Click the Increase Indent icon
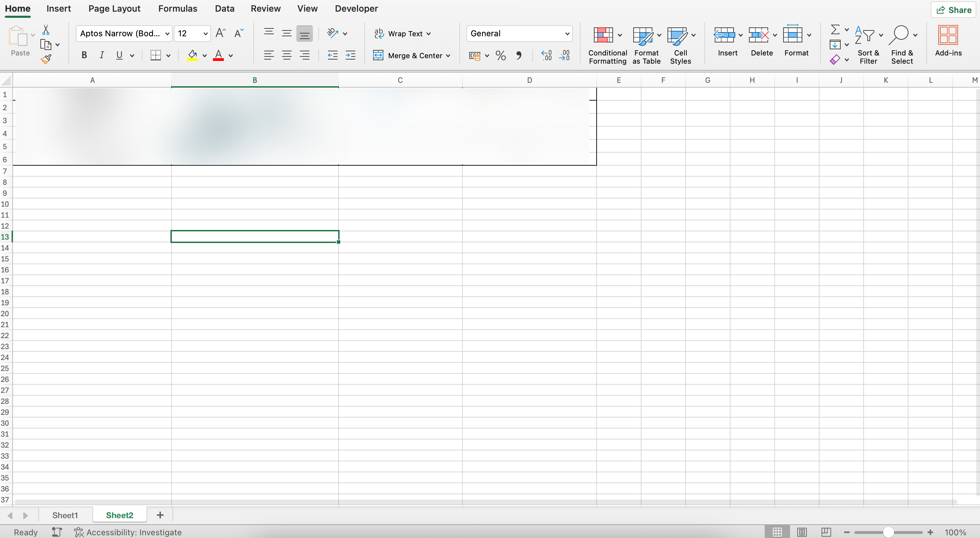This screenshot has height=538, width=980. (x=350, y=55)
